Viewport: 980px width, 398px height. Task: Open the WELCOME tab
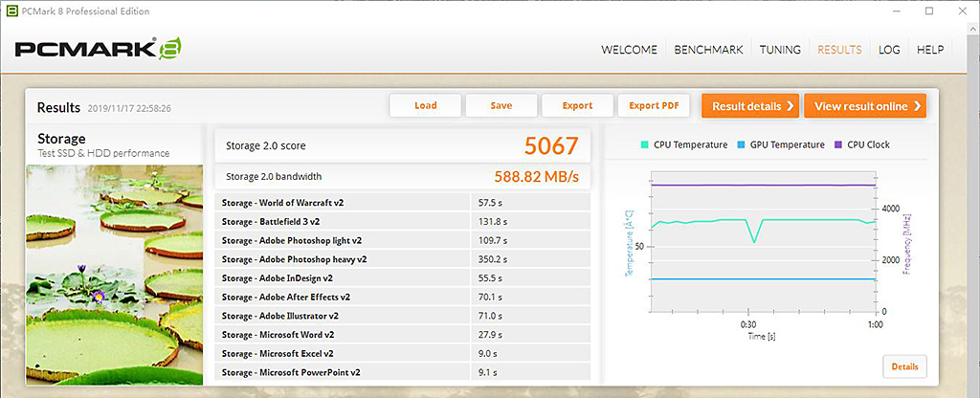629,50
